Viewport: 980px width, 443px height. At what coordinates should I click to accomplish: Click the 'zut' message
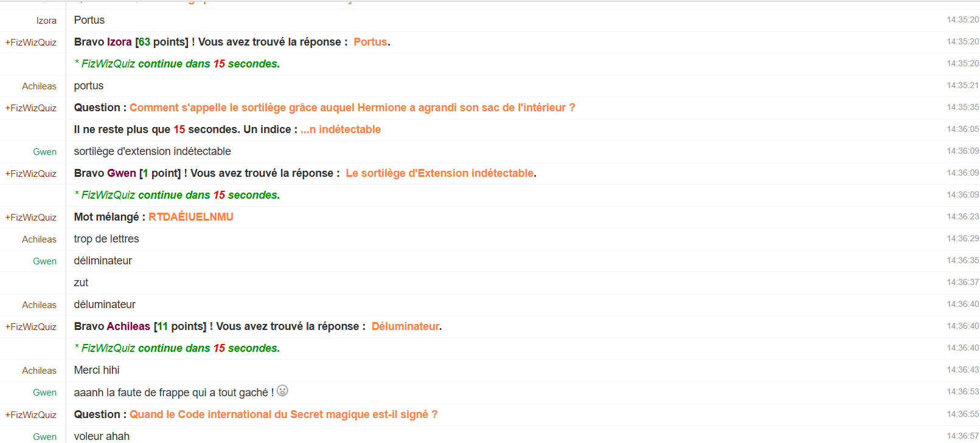82,283
